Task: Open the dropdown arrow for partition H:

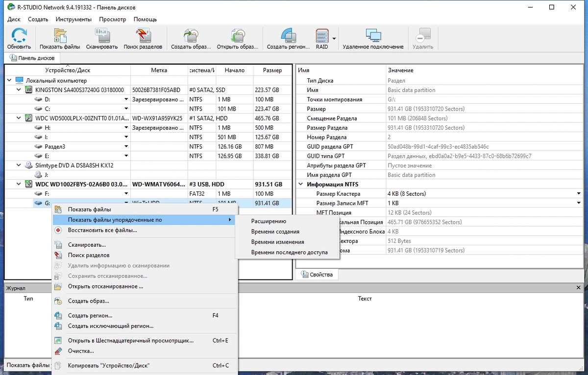Action: click(x=126, y=128)
